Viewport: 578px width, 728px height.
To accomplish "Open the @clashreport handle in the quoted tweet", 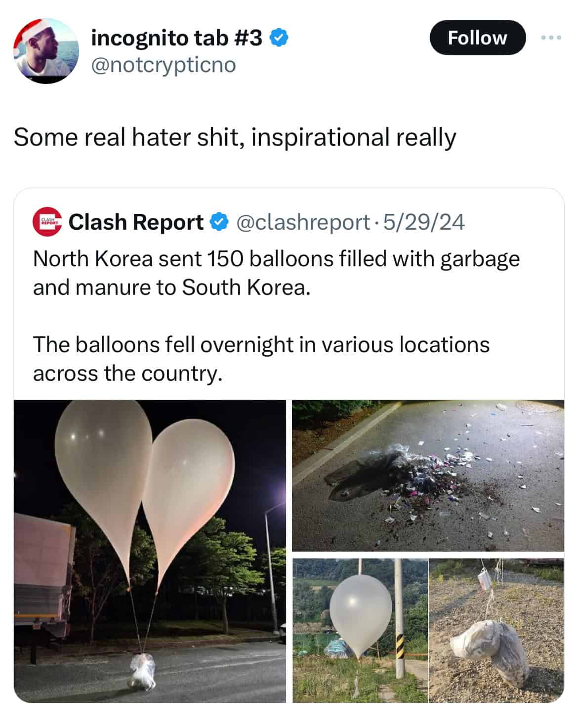I will pyautogui.click(x=303, y=222).
